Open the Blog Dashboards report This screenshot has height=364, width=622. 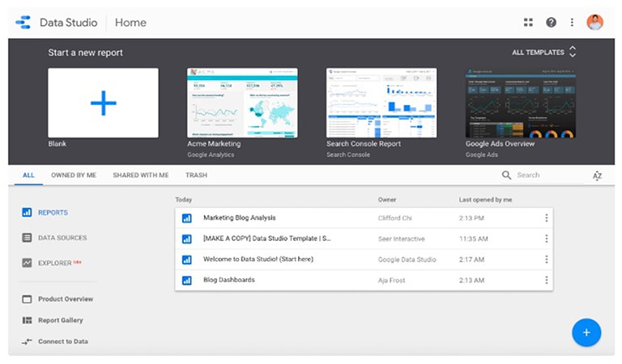[x=229, y=280]
